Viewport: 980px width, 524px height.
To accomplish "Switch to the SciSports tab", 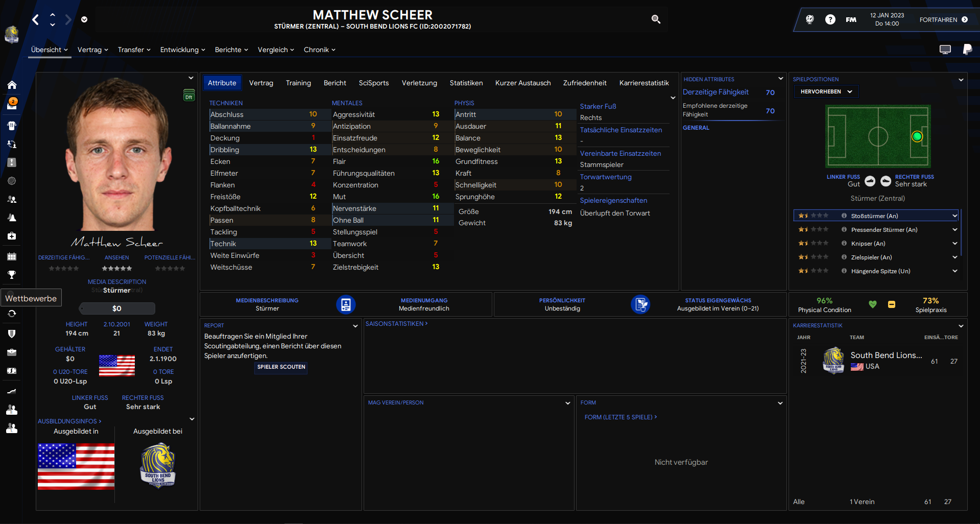I will click(374, 83).
